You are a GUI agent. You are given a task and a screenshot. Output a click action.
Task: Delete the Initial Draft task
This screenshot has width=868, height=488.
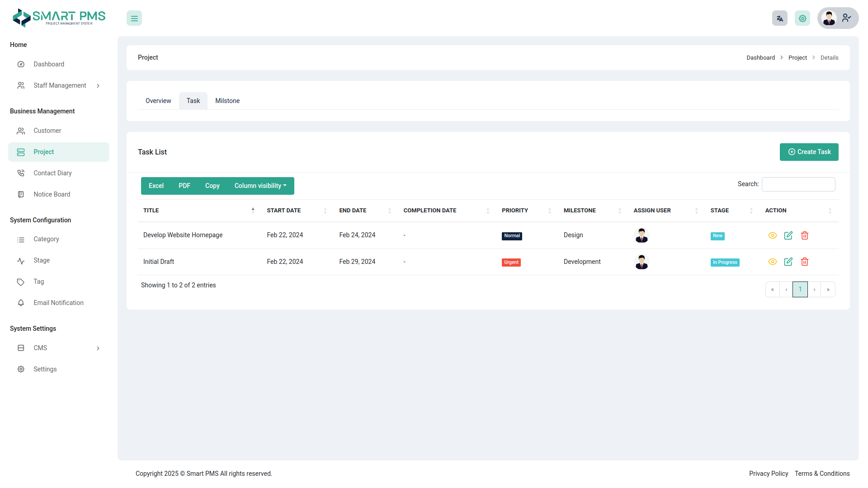804,262
